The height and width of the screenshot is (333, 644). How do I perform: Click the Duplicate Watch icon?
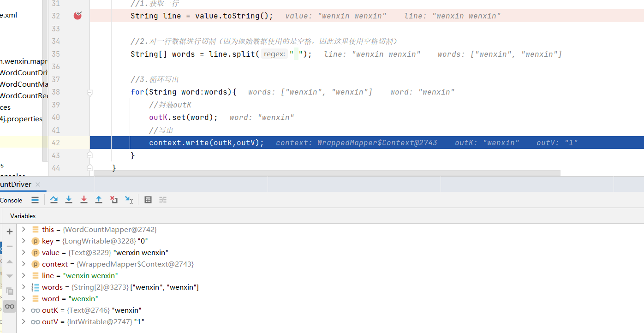pyautogui.click(x=10, y=291)
